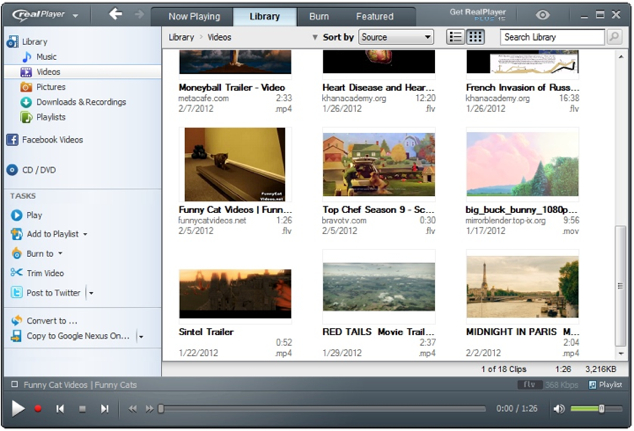Click the search magnifier button
Viewport: 634px width, 431px height.
coord(614,37)
